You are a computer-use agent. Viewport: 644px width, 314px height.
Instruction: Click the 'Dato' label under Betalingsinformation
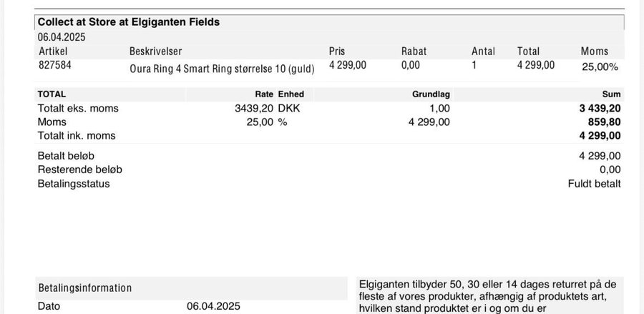click(49, 306)
